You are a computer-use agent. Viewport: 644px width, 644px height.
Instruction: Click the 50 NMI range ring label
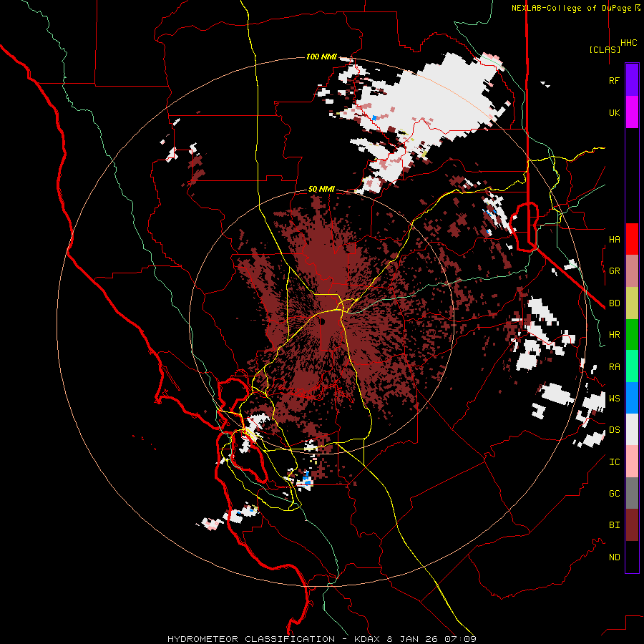pyautogui.click(x=321, y=190)
